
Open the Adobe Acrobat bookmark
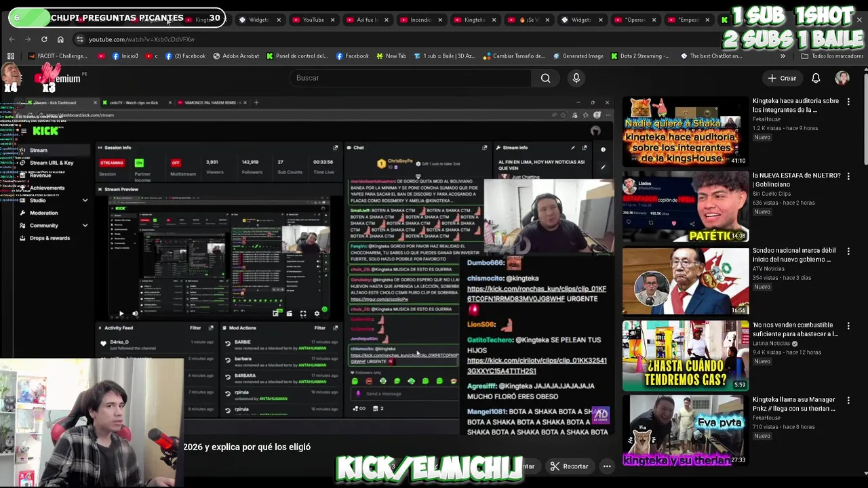coord(236,56)
